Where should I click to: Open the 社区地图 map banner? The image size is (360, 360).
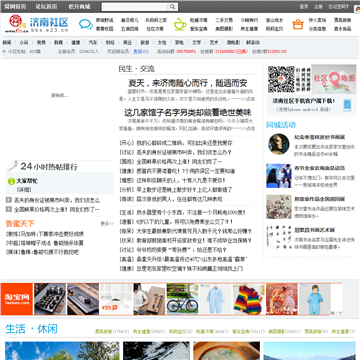(x=334, y=79)
